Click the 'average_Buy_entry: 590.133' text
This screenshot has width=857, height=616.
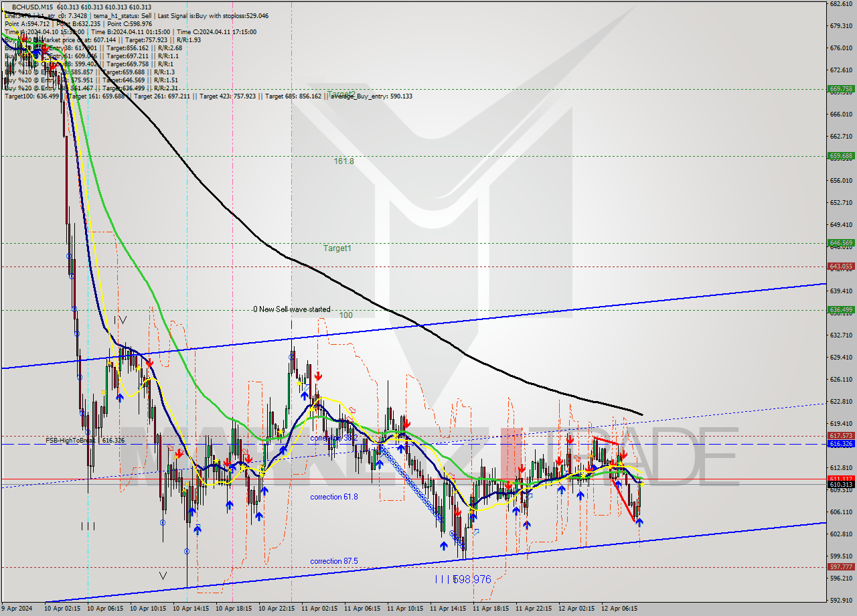point(370,96)
